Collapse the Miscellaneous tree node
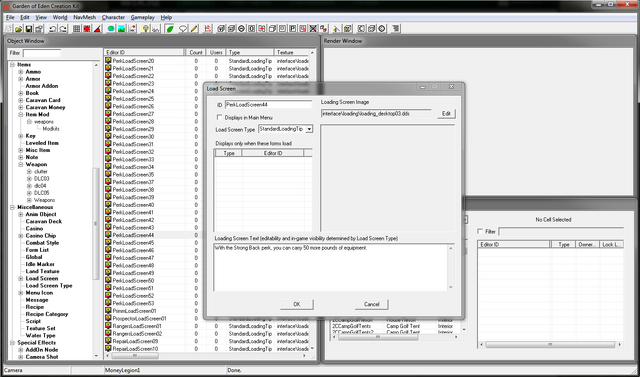Image resolution: width=640 pixels, height=377 pixels. (x=12, y=207)
